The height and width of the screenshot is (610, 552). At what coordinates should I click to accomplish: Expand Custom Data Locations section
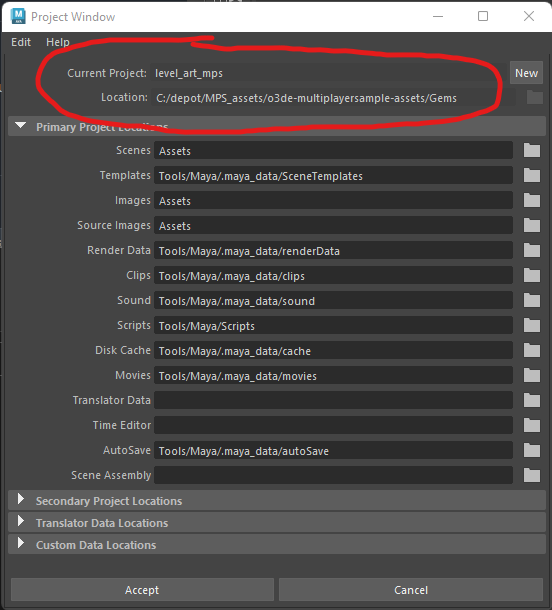pyautogui.click(x=21, y=543)
